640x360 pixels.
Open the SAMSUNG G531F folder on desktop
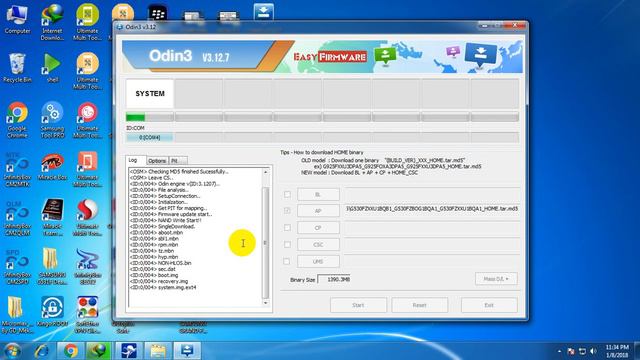(52, 267)
